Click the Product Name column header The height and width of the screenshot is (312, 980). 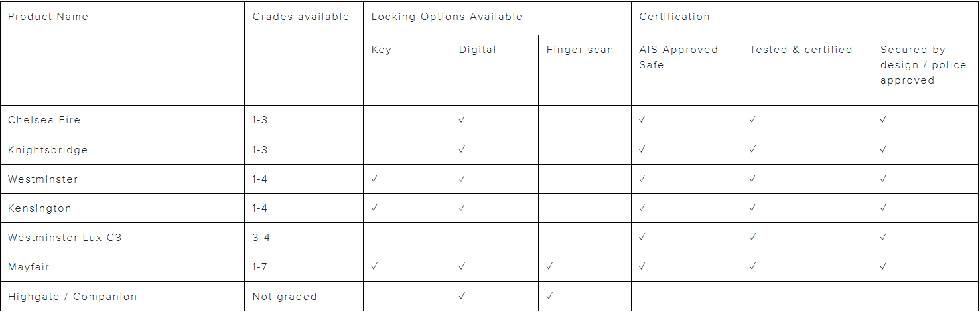[x=48, y=17]
